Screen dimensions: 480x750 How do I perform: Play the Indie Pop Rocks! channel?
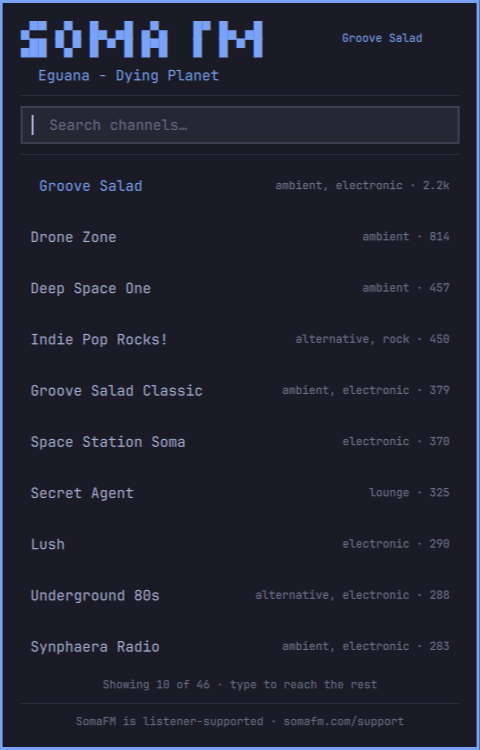tap(240, 339)
